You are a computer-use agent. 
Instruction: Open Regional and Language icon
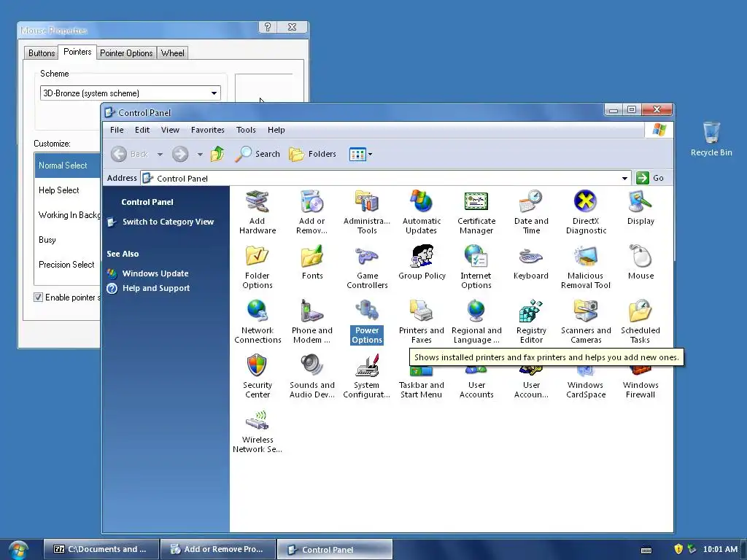476,322
